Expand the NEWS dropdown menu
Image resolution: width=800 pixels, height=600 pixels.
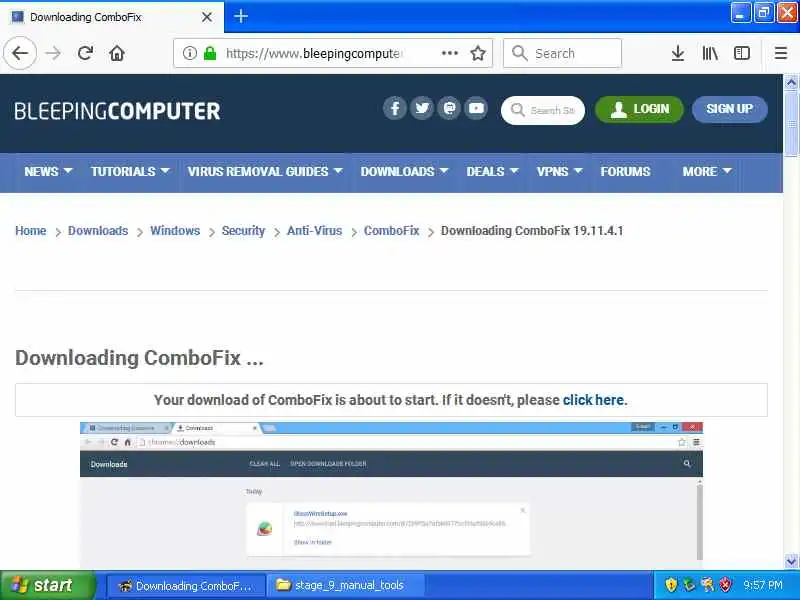point(48,172)
